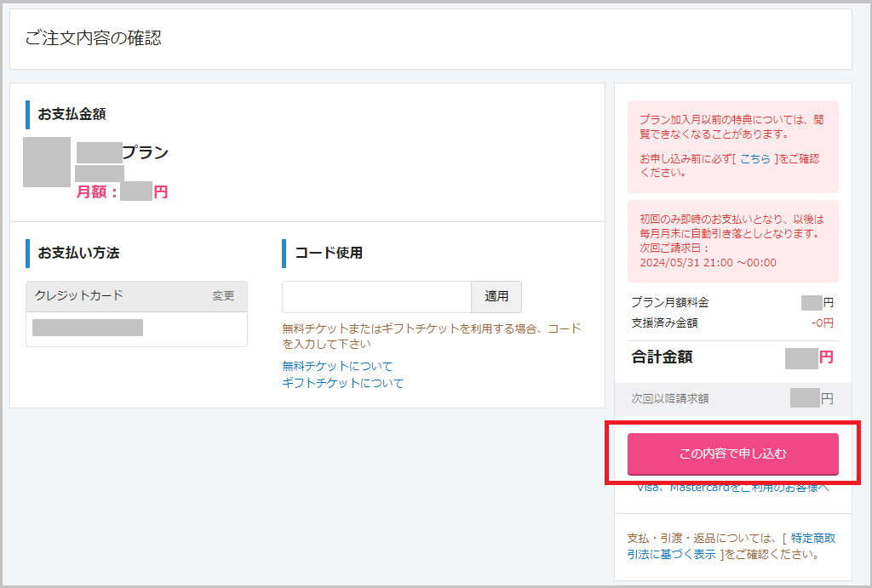872x588 pixels.
Task: Open the 無料チケットについて help link
Action: pos(336,365)
